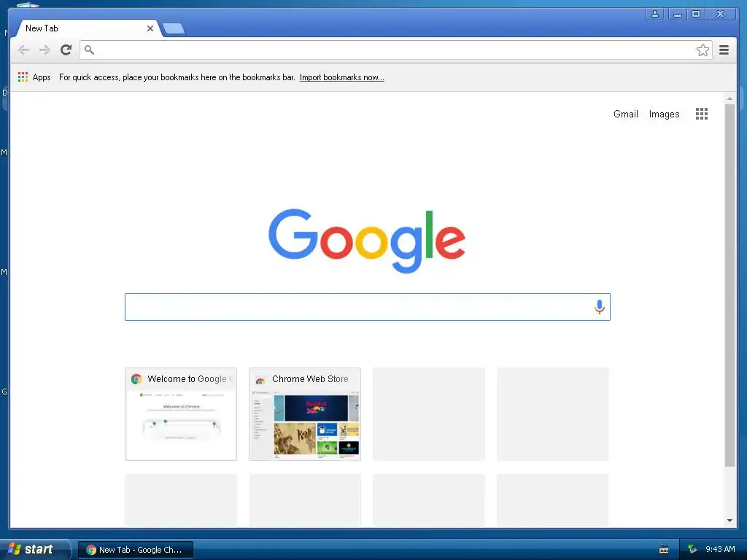Select the New Tab - Google Chrome taskbar button
The width and height of the screenshot is (747, 560).
(x=135, y=550)
